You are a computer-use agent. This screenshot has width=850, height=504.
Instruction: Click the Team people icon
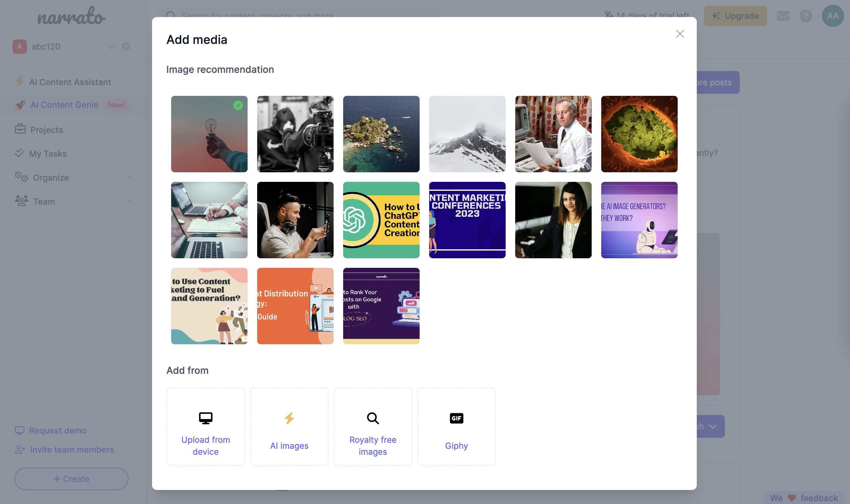pyautogui.click(x=22, y=201)
